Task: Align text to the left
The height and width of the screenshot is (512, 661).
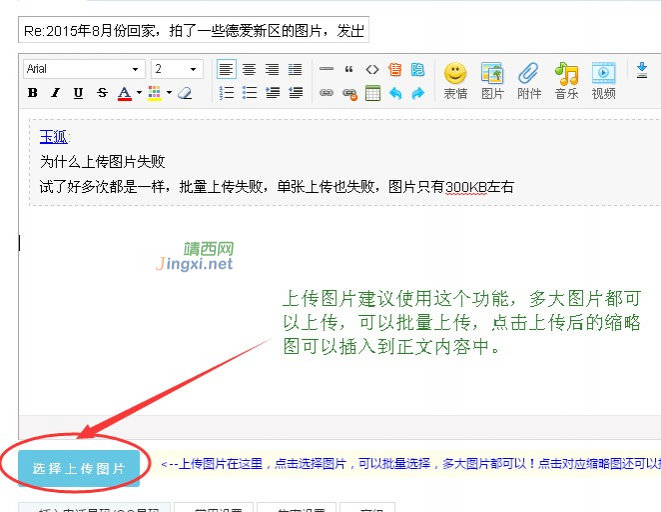Action: (x=226, y=69)
